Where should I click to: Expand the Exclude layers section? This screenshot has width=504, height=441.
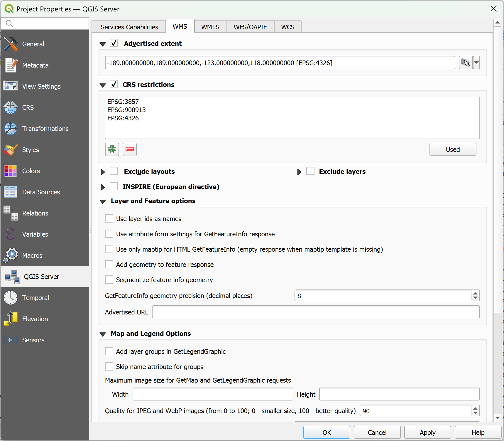coord(299,172)
